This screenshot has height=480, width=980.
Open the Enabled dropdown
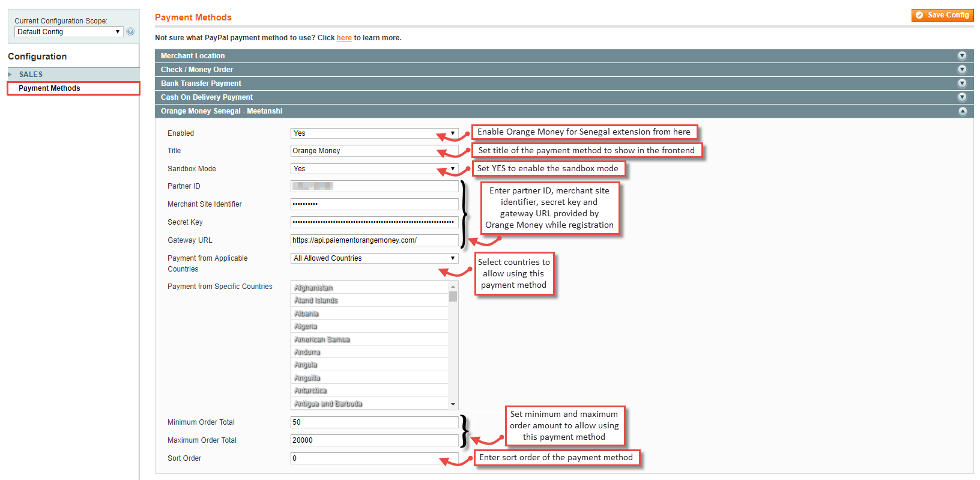click(375, 133)
